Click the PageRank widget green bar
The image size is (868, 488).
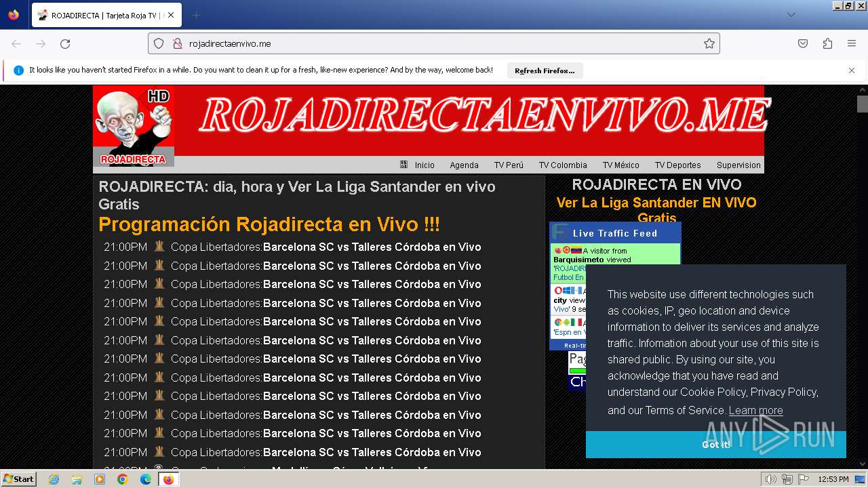[x=576, y=371]
